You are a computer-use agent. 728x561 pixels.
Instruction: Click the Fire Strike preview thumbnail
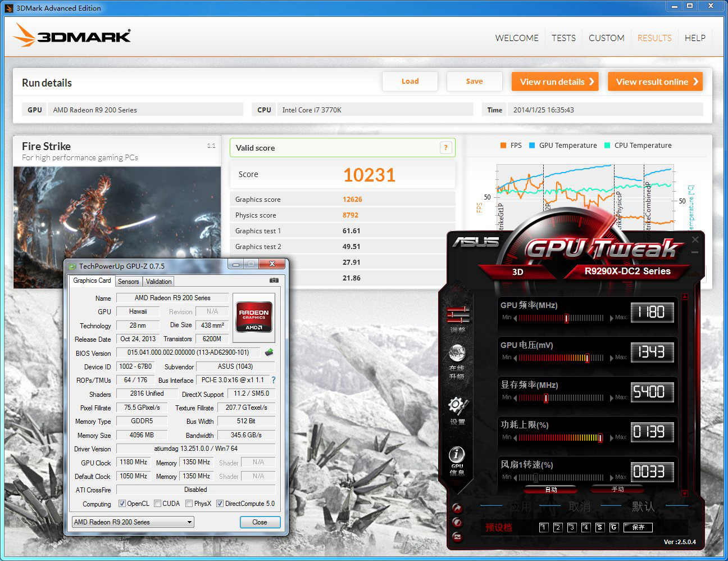click(117, 227)
